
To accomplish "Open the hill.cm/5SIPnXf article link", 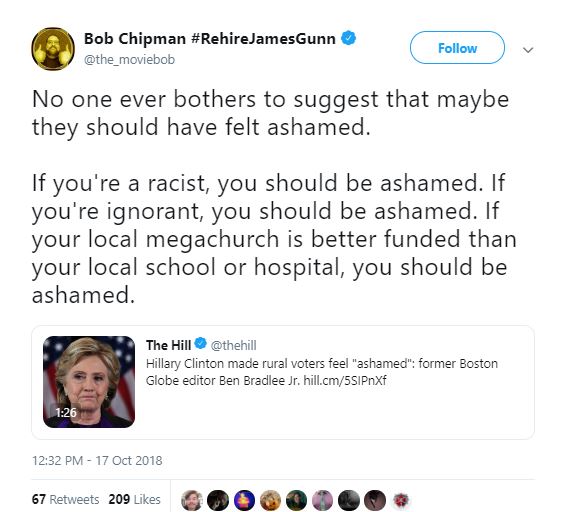I will point(345,380).
